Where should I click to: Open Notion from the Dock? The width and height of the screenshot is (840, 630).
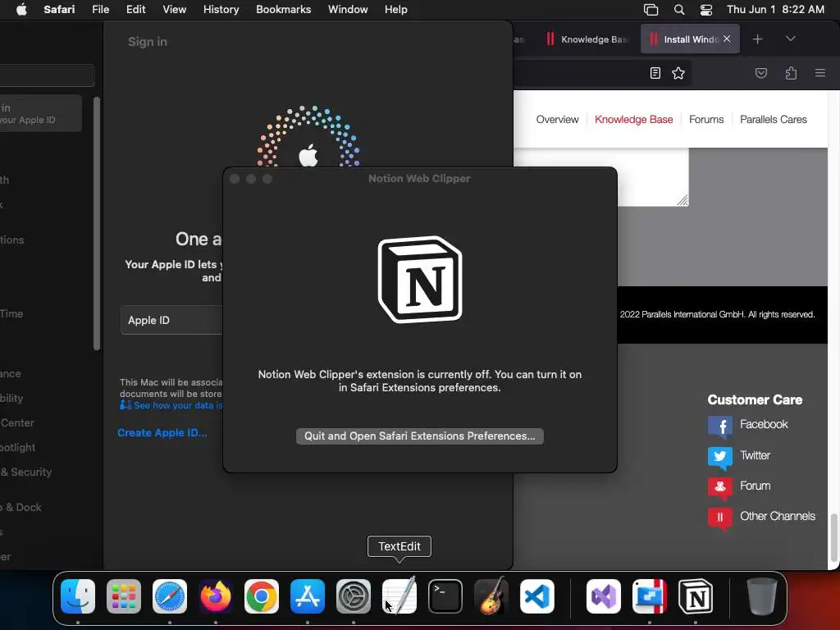pyautogui.click(x=696, y=596)
